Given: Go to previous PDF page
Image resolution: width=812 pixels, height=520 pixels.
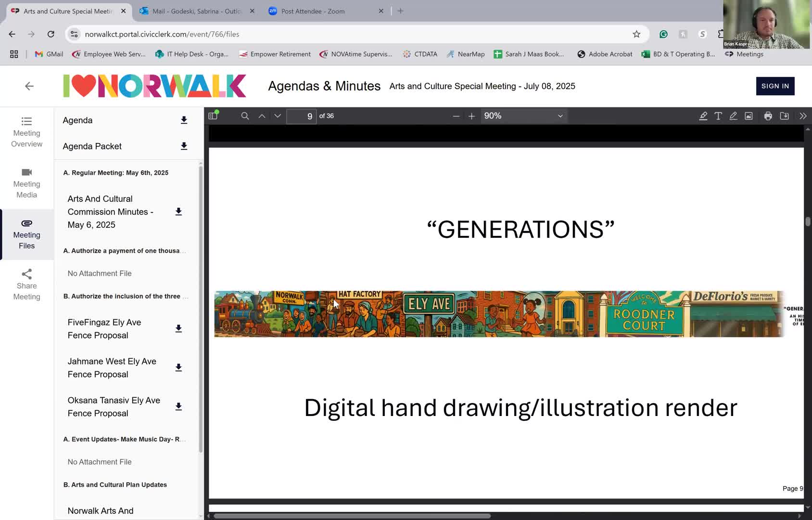Looking at the screenshot, I should (262, 116).
